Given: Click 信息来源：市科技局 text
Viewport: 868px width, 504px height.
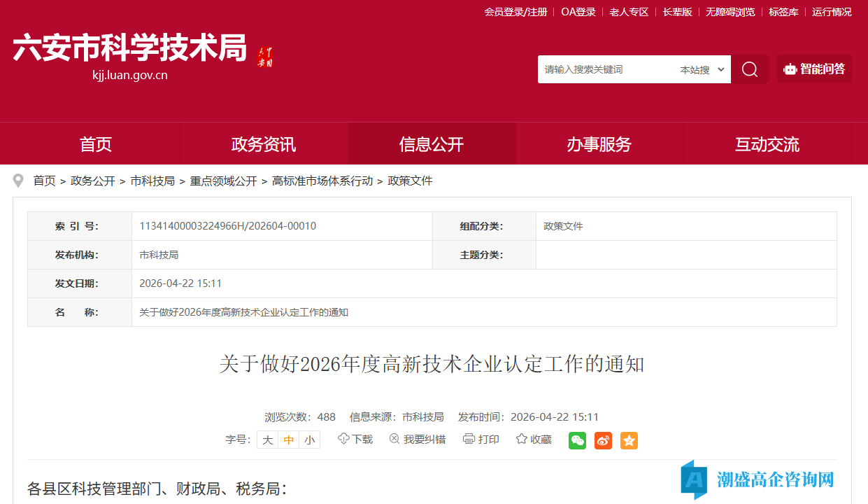Looking at the screenshot, I should (397, 417).
